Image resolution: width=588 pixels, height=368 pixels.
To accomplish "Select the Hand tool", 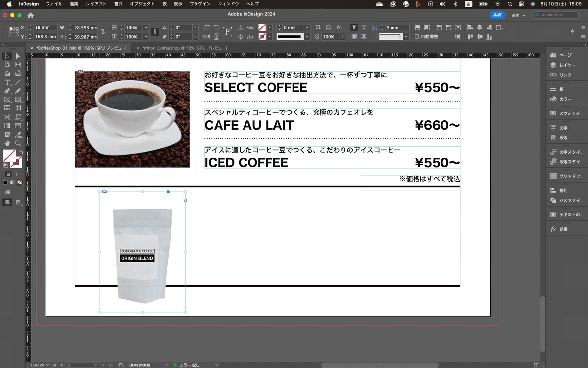I will point(7,143).
